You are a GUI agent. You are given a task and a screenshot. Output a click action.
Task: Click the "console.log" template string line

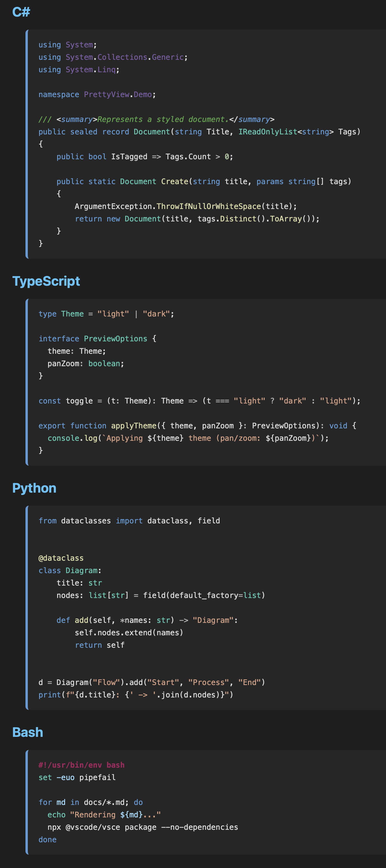pos(188,438)
